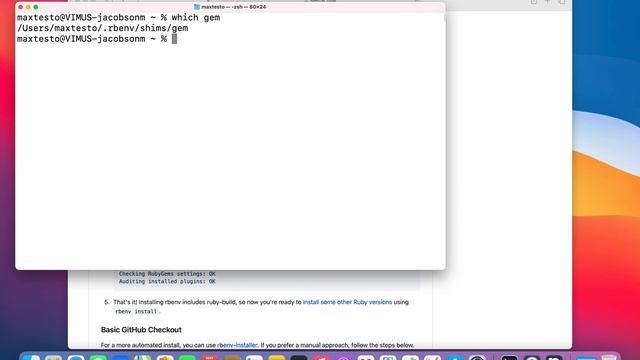Click 'Auditing installed plugins: OK' line in Safari
Image resolution: width=640 pixels, height=360 pixels.
click(x=167, y=282)
